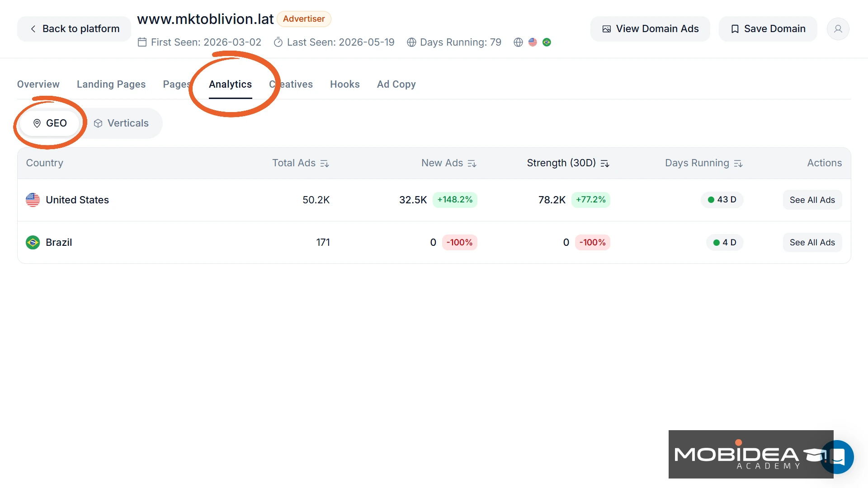Viewport: 868px width, 488px height.
Task: Click the Country column header
Action: (x=45, y=163)
